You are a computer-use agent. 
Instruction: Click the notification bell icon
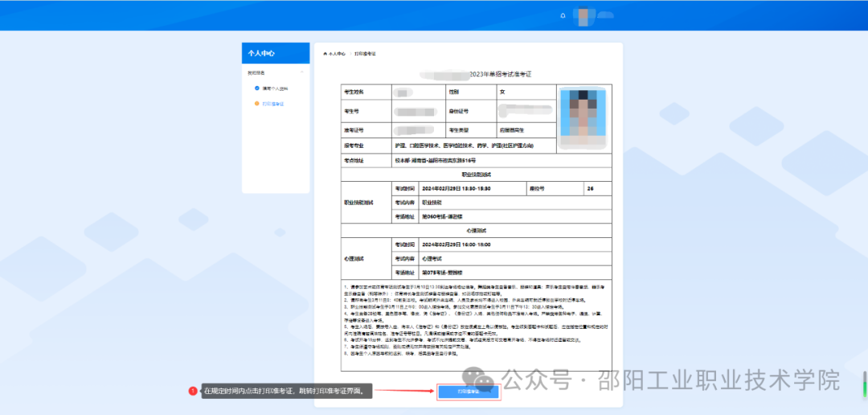[x=563, y=15]
